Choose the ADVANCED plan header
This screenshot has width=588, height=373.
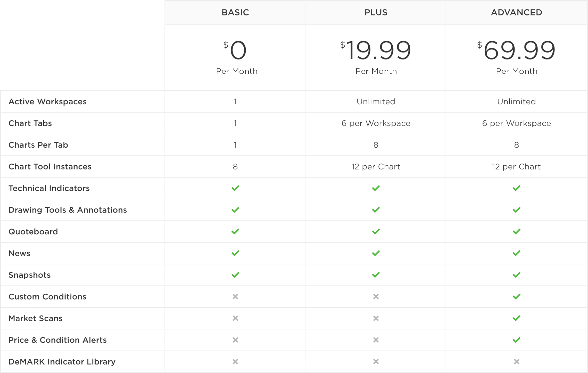click(x=516, y=12)
